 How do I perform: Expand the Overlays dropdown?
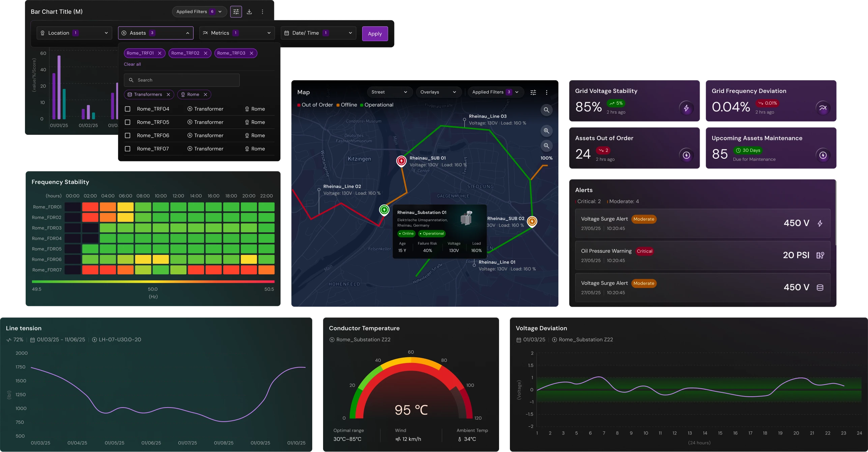point(438,92)
